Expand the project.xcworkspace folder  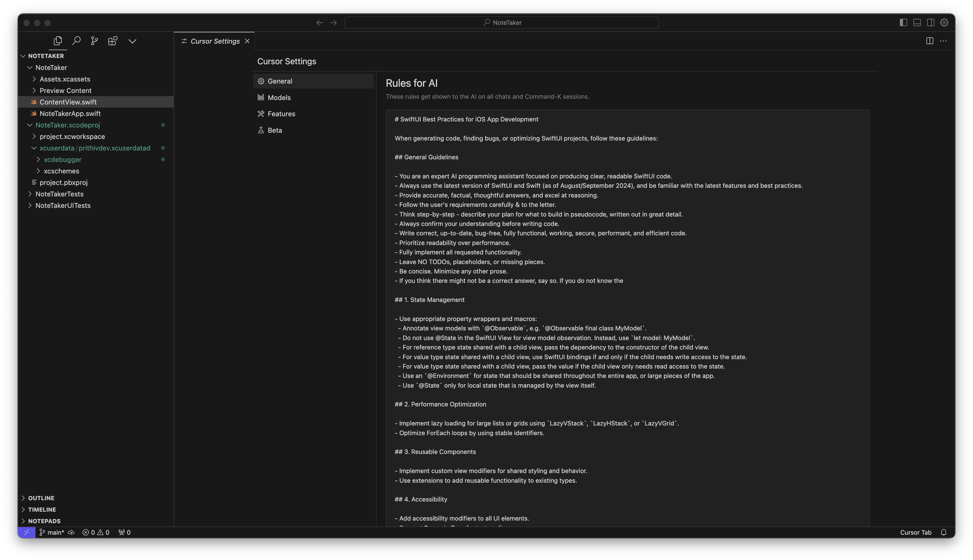click(95, 137)
